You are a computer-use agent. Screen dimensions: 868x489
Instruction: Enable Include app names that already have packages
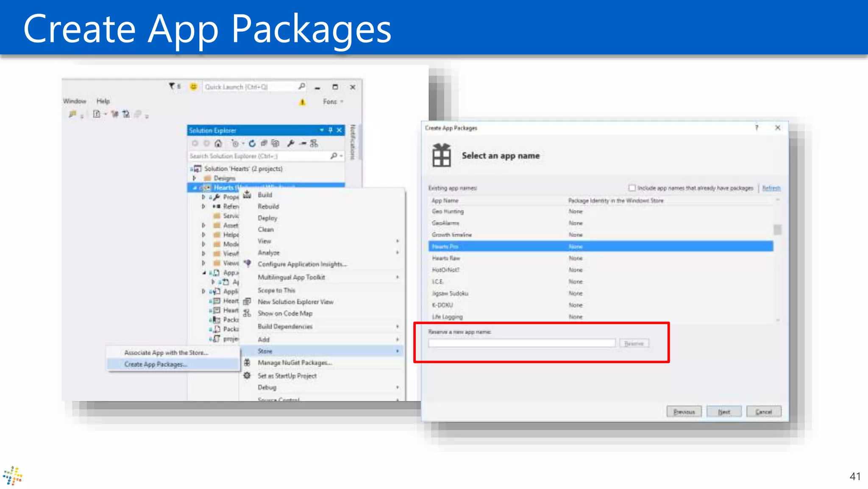coord(632,188)
